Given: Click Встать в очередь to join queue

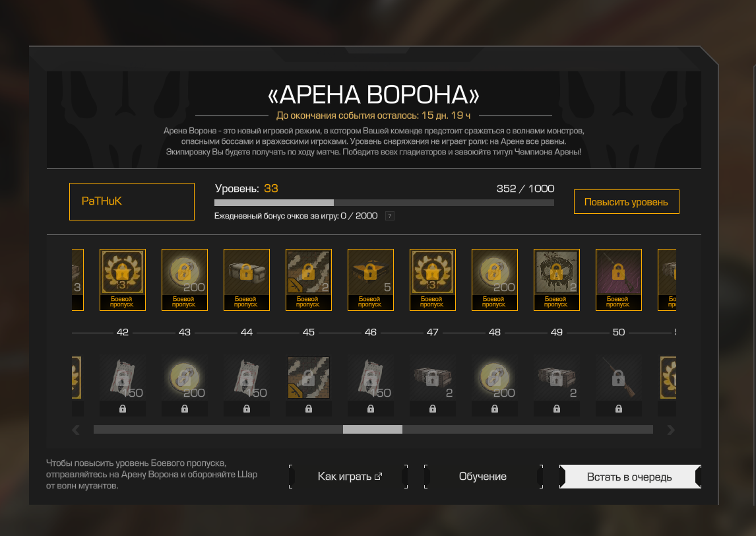Looking at the screenshot, I should point(630,477).
